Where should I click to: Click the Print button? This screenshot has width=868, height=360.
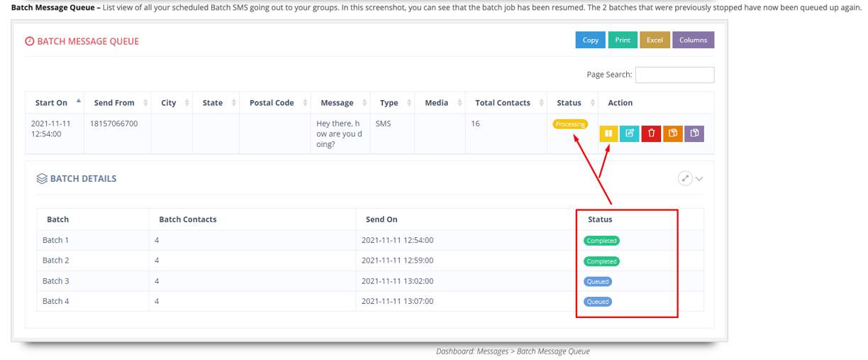point(623,40)
